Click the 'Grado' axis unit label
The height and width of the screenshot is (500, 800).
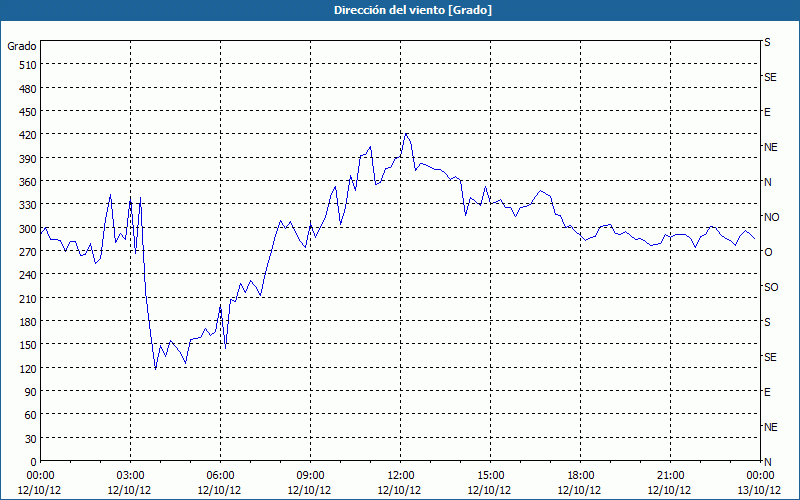click(x=21, y=46)
